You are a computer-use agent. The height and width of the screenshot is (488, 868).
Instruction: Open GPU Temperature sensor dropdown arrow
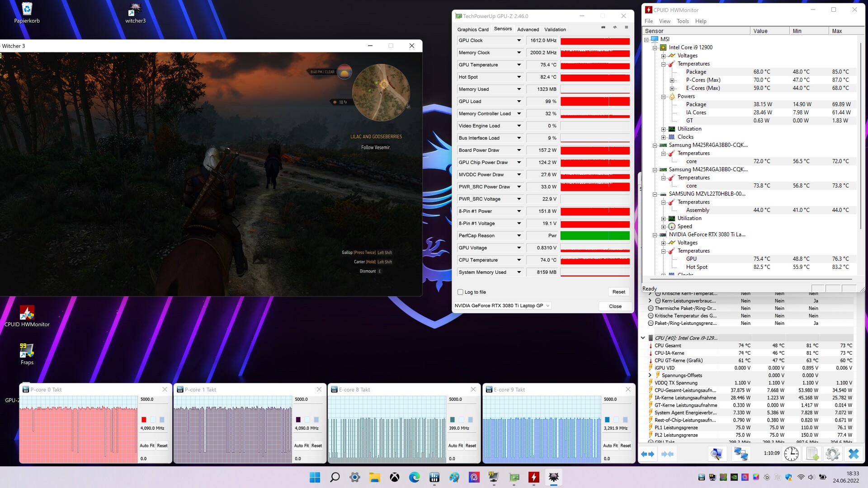point(519,65)
